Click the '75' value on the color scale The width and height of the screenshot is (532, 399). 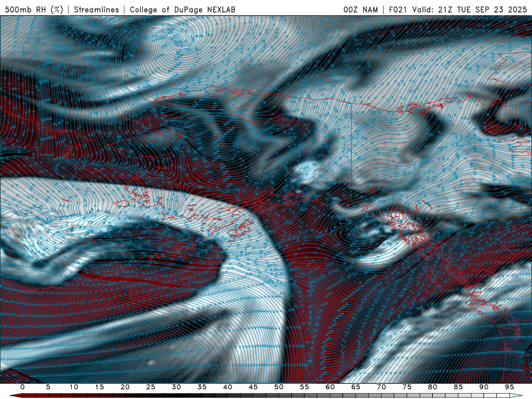407,387
